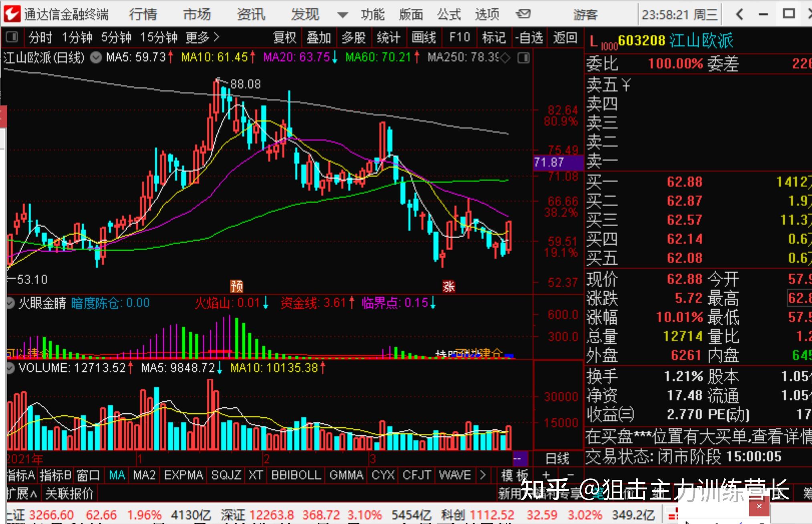Select the MA2 indicator tab
This screenshot has width=812, height=524.
[x=144, y=475]
